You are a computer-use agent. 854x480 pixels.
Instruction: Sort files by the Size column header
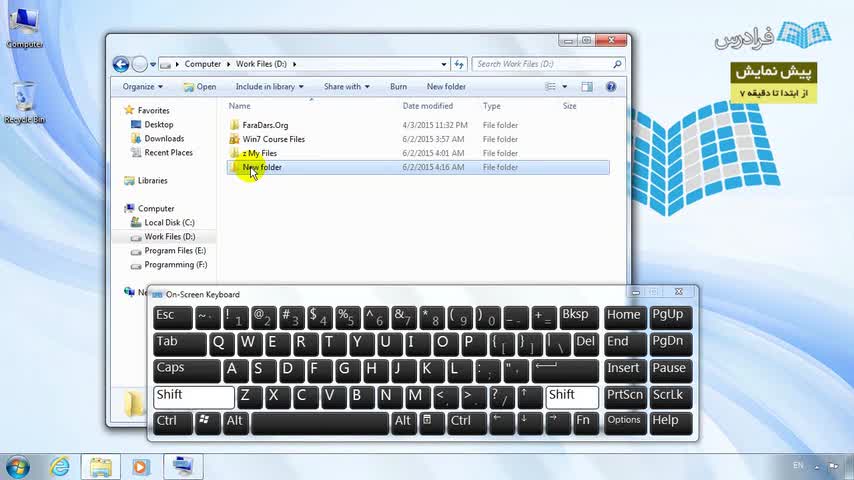point(569,106)
